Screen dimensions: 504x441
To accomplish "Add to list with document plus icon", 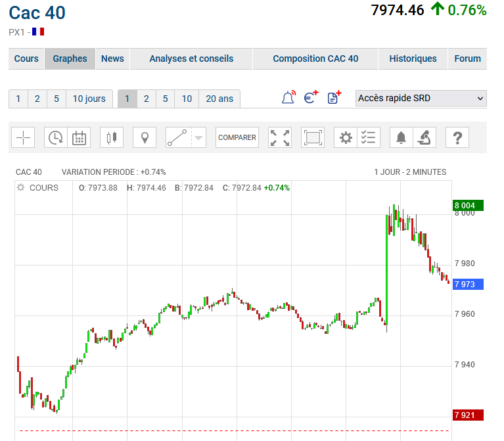I will coord(334,97).
